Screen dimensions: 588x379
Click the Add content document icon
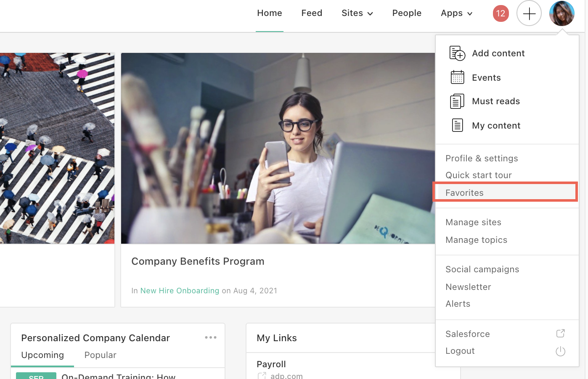coord(457,53)
